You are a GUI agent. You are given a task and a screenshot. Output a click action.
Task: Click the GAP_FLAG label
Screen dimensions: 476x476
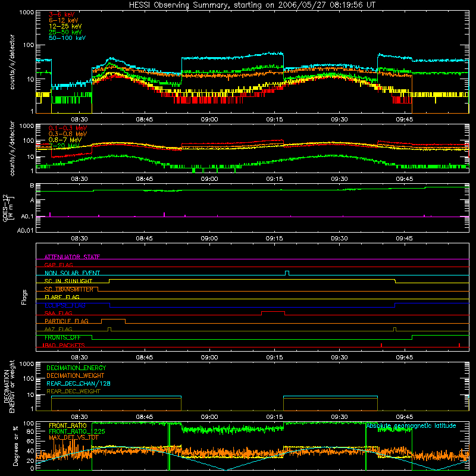(58, 265)
